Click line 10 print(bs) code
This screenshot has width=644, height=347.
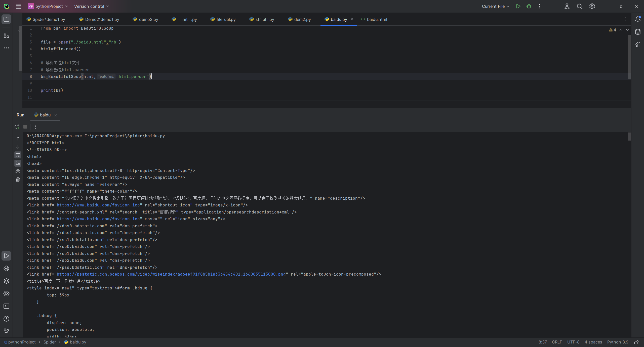point(52,90)
